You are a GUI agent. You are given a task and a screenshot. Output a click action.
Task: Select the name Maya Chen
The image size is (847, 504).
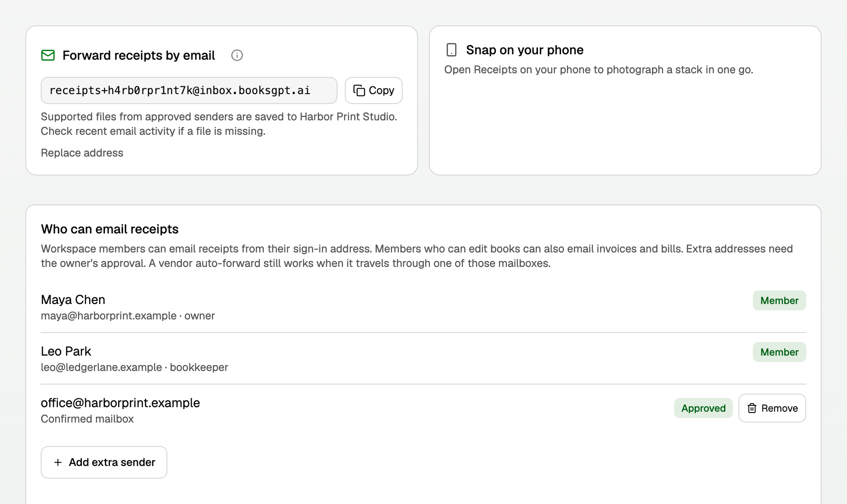click(x=73, y=300)
